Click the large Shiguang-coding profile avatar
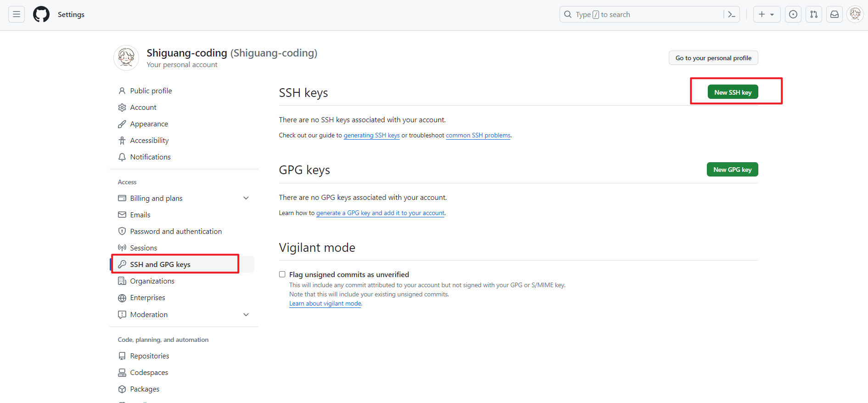Image resolution: width=868 pixels, height=403 pixels. click(126, 58)
